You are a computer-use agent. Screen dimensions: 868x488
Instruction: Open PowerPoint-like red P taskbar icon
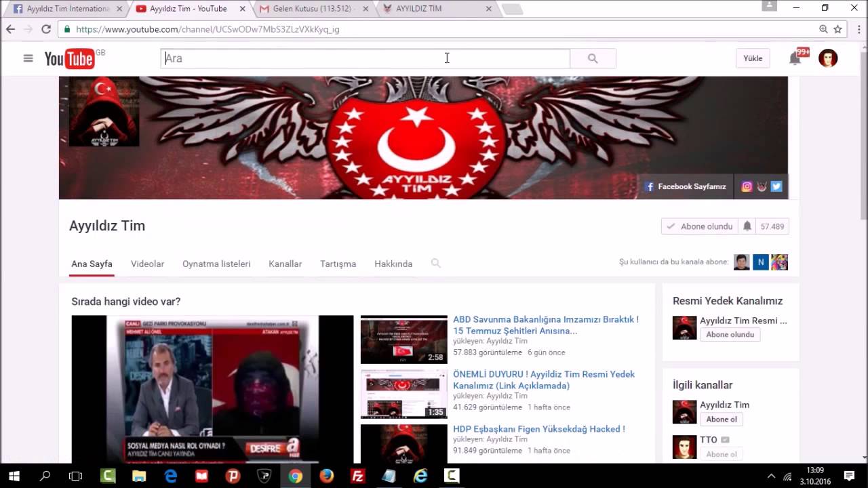tap(233, 476)
